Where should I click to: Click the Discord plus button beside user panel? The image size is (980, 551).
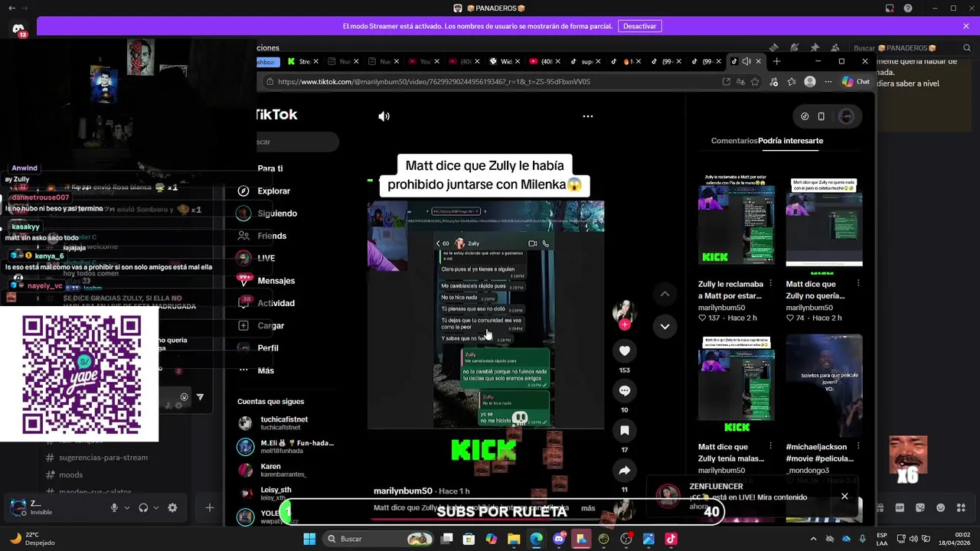[x=209, y=507]
